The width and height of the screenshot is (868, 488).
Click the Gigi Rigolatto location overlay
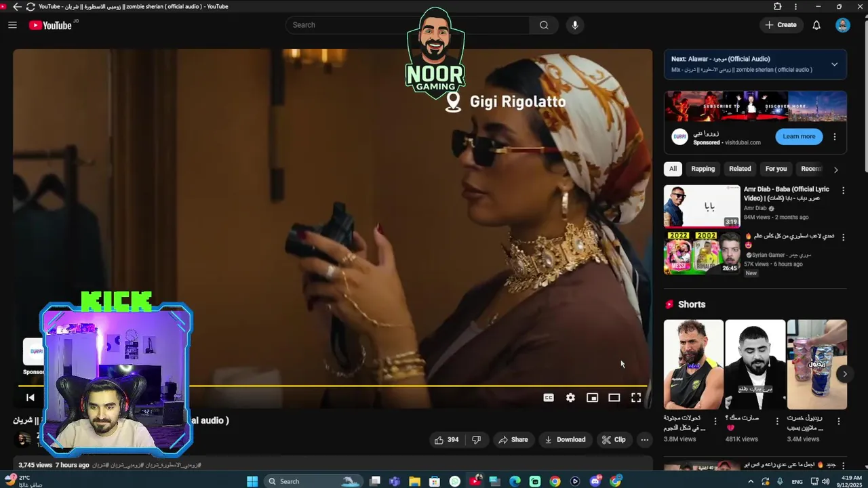pyautogui.click(x=505, y=102)
